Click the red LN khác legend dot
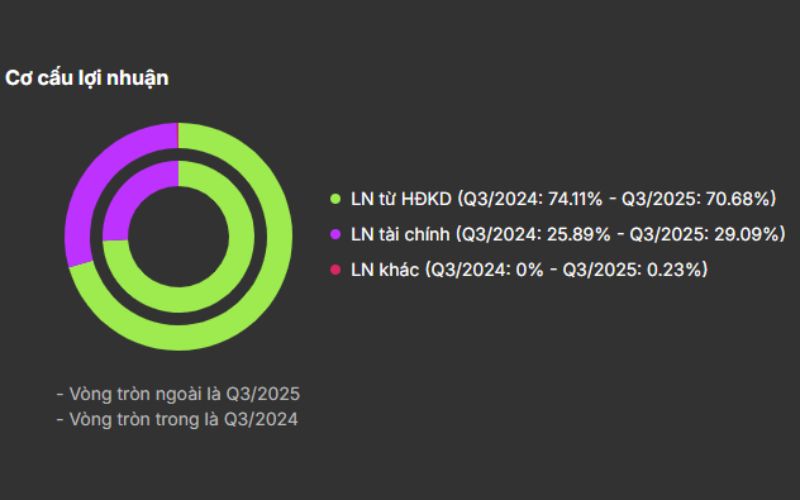Image resolution: width=800 pixels, height=500 pixels. coord(337,269)
